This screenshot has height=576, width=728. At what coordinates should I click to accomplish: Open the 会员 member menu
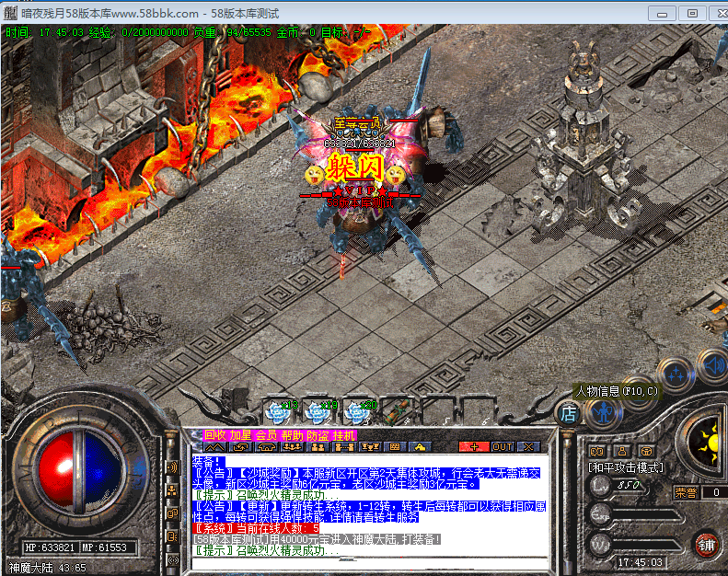266,435
